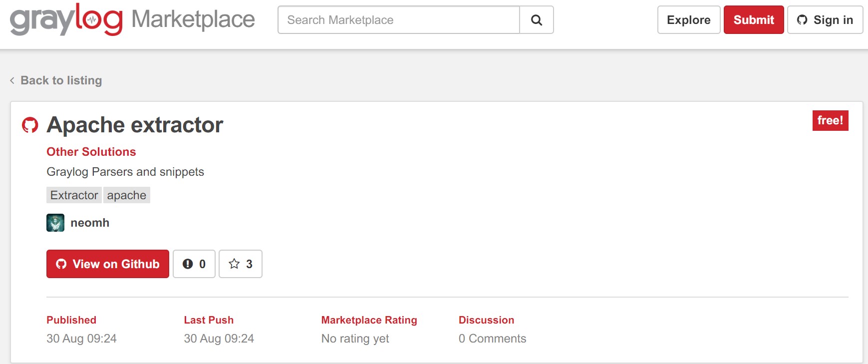Open author neomh's profile
The height and width of the screenshot is (364, 868).
click(90, 223)
